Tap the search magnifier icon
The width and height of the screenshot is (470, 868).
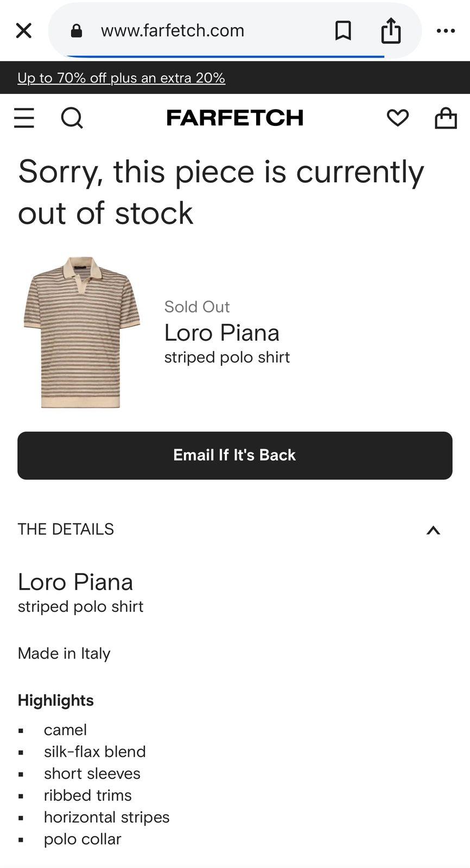pyautogui.click(x=72, y=118)
